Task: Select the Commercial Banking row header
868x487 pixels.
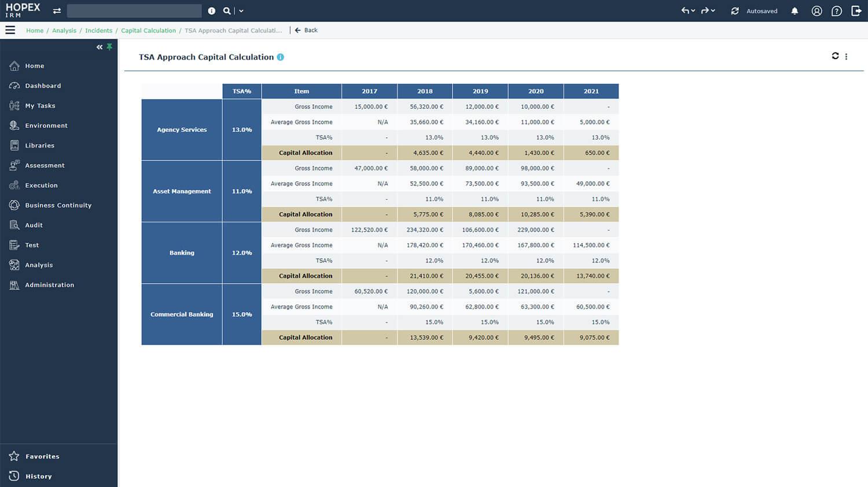Action: coord(182,314)
